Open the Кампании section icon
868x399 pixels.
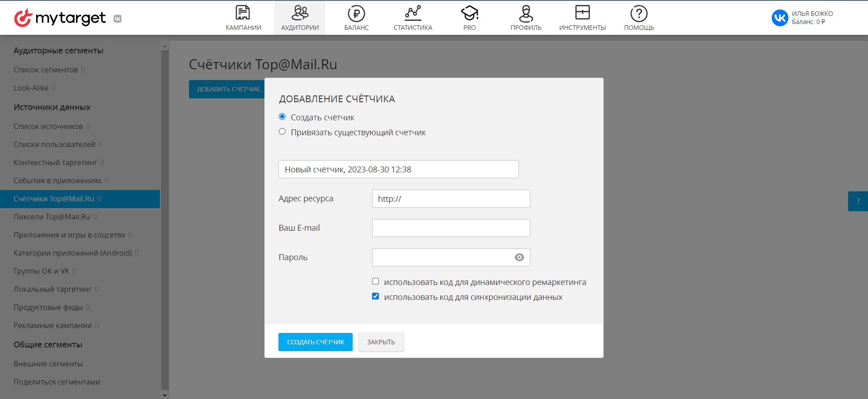243,13
